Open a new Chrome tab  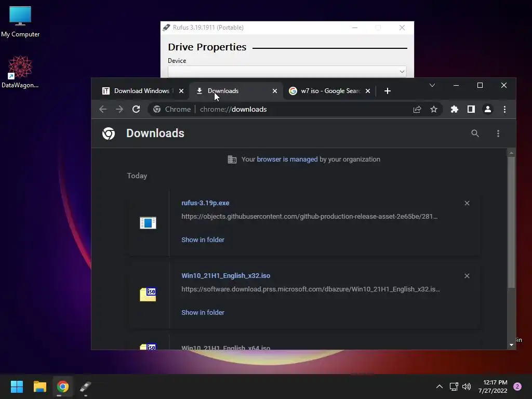388,91
